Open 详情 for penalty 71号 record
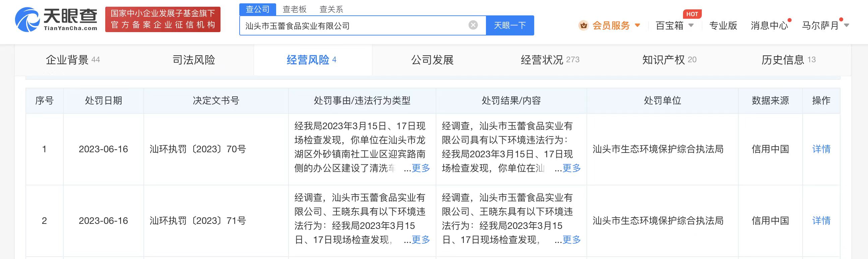 pyautogui.click(x=821, y=221)
